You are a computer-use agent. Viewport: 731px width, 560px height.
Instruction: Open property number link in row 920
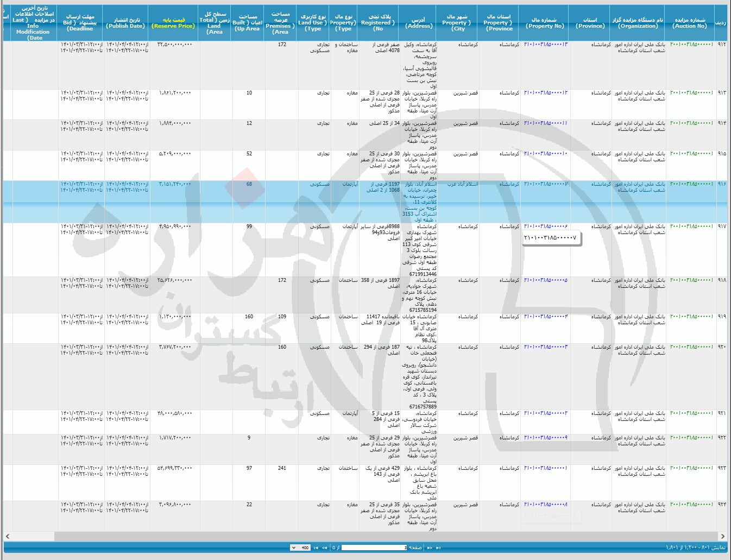[545, 347]
